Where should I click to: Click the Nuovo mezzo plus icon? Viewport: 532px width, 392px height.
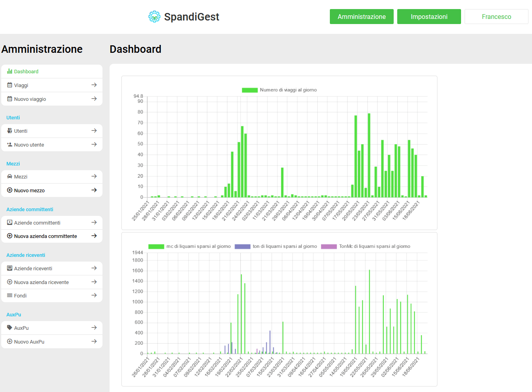pos(9,190)
